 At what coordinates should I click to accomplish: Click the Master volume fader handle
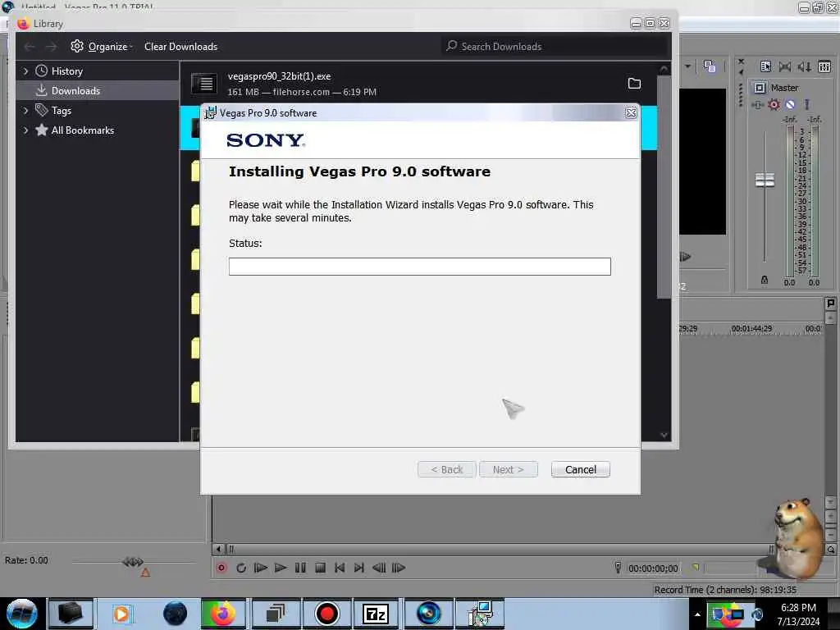point(765,180)
